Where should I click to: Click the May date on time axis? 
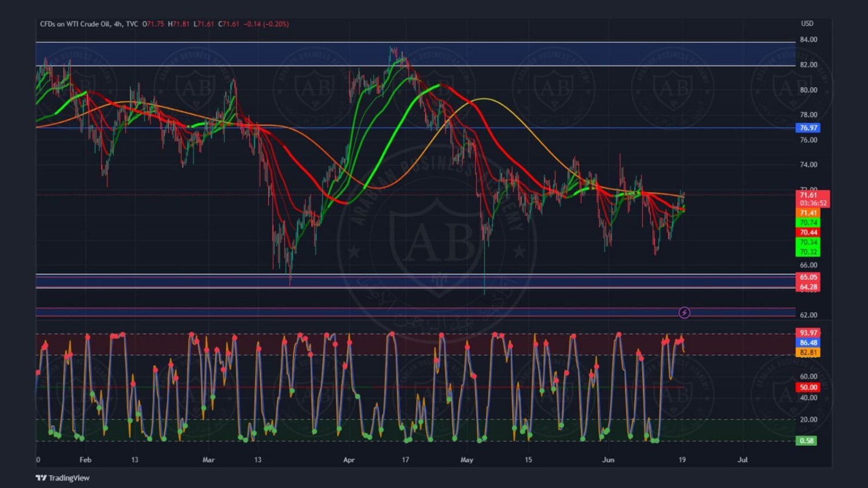point(466,460)
